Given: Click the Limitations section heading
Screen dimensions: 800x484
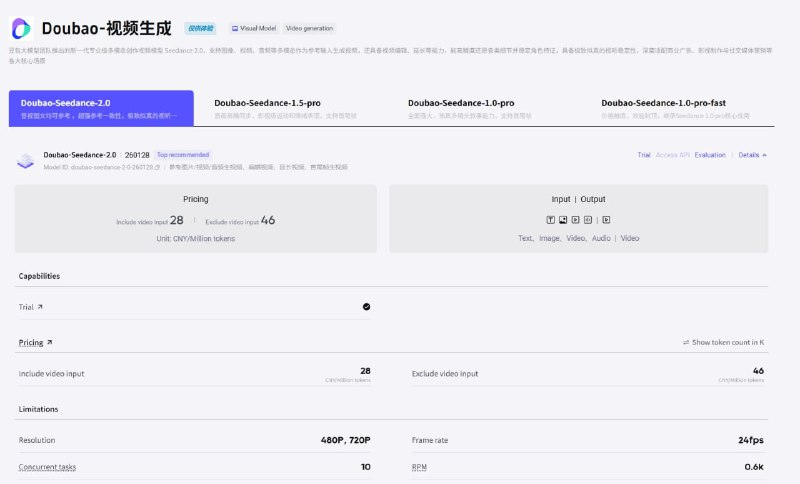Looking at the screenshot, I should (x=38, y=410).
